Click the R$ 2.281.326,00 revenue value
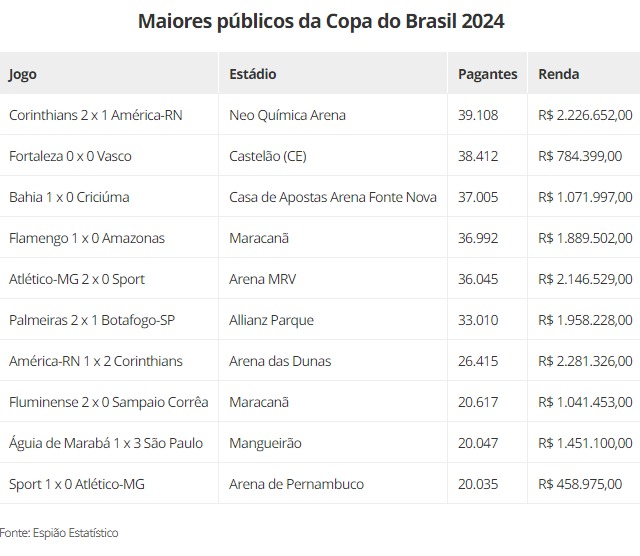The width and height of the screenshot is (640, 556). coord(585,361)
